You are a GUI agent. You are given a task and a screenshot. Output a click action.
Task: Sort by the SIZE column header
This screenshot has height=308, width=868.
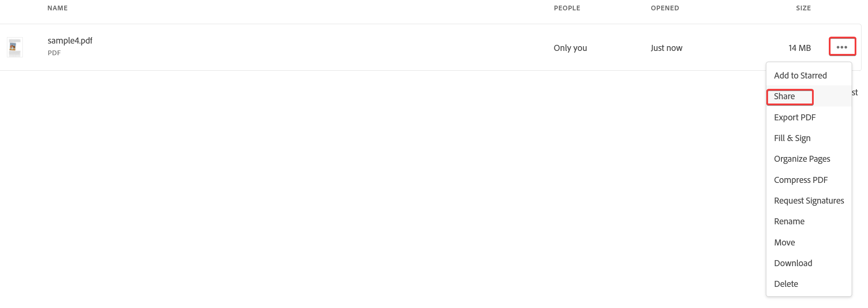(x=803, y=8)
